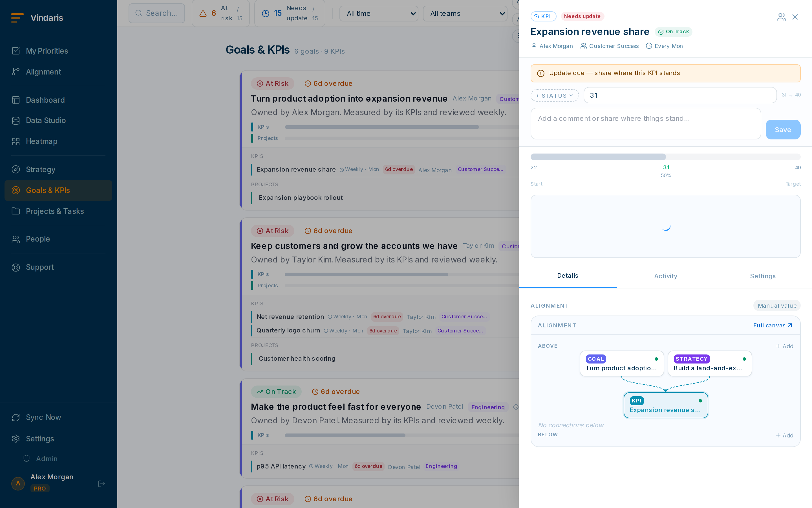Screen dimensions: 812x508
Task: Switch to the Settings tab in panel
Action: tap(763, 276)
